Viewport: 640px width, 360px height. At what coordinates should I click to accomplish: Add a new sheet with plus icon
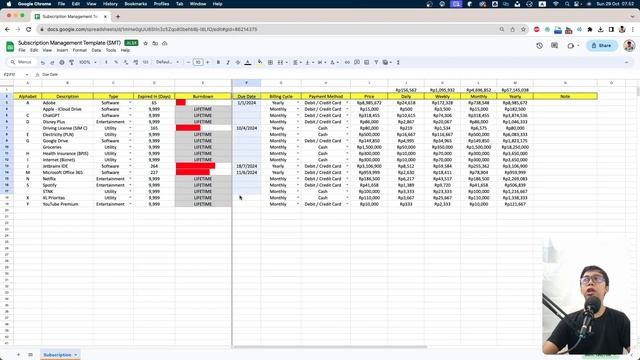point(18,355)
